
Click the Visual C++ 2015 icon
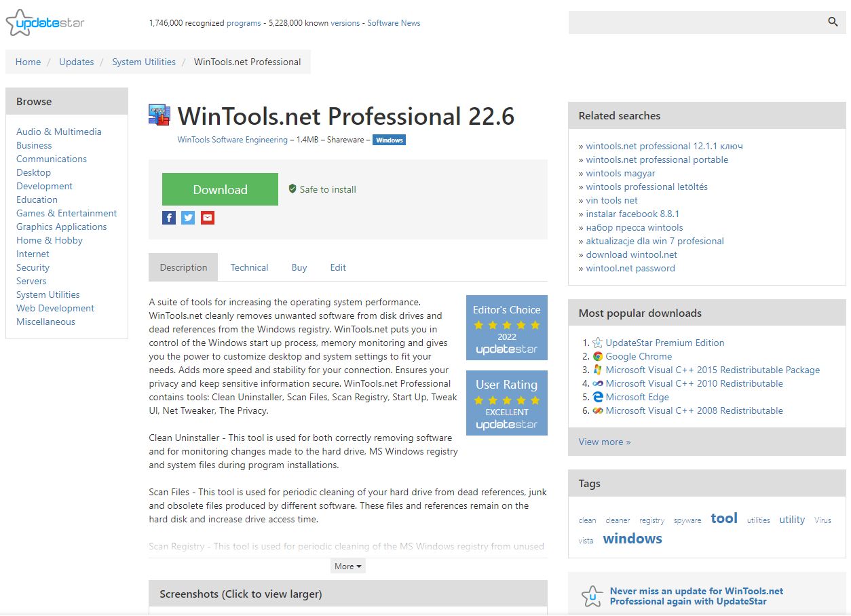pyautogui.click(x=598, y=370)
